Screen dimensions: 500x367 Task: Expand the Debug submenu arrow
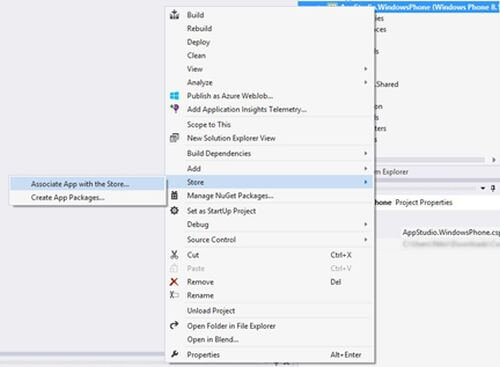pos(366,224)
